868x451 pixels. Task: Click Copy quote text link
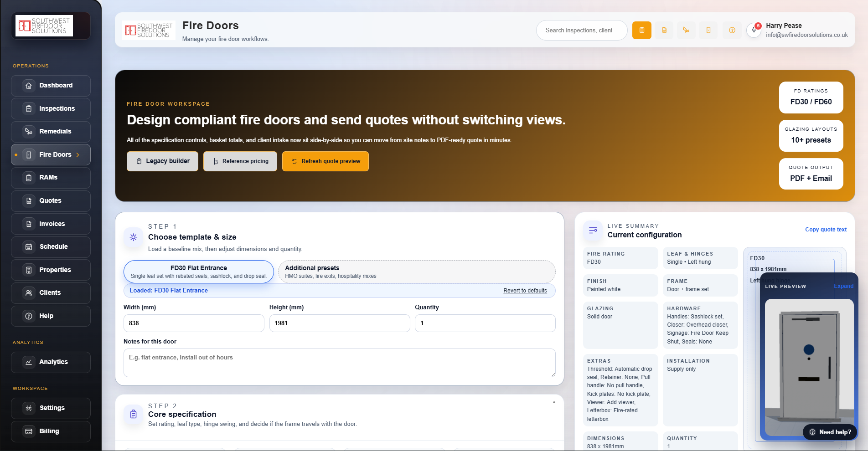tap(825, 230)
